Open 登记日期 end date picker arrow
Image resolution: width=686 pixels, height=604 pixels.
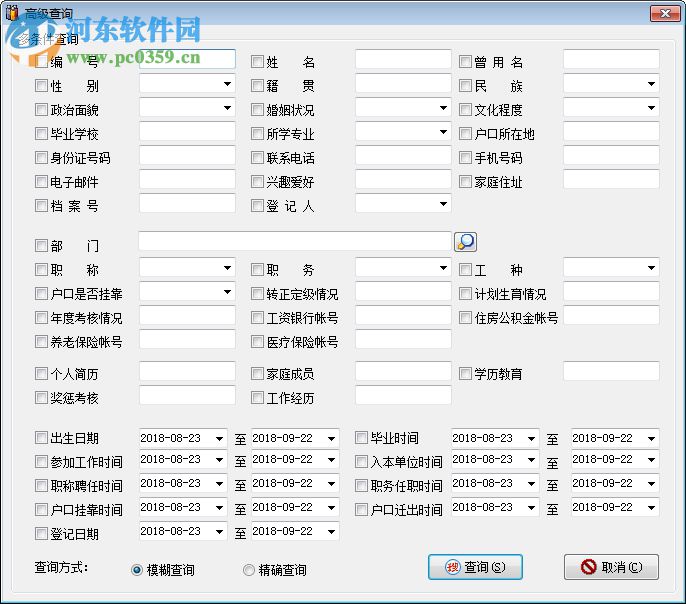pos(331,532)
